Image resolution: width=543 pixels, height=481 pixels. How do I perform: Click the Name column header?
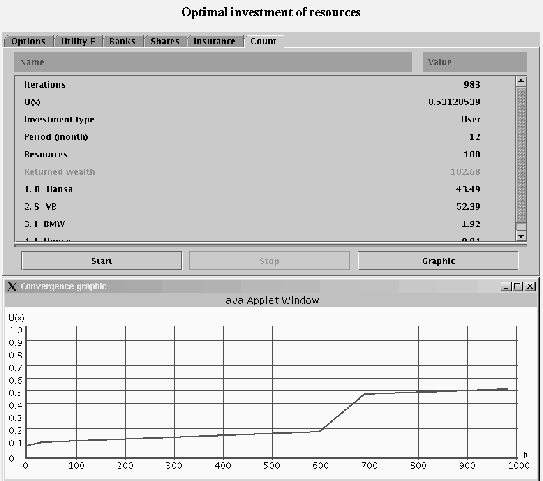pos(213,62)
